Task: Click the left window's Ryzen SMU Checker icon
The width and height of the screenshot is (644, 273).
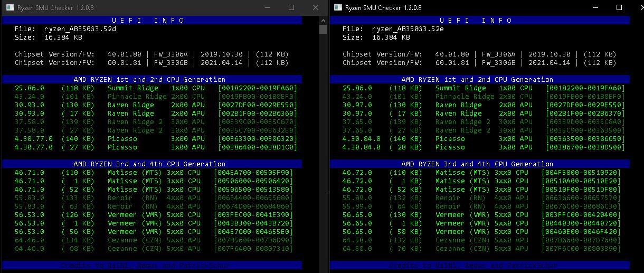Action: click(x=10, y=8)
